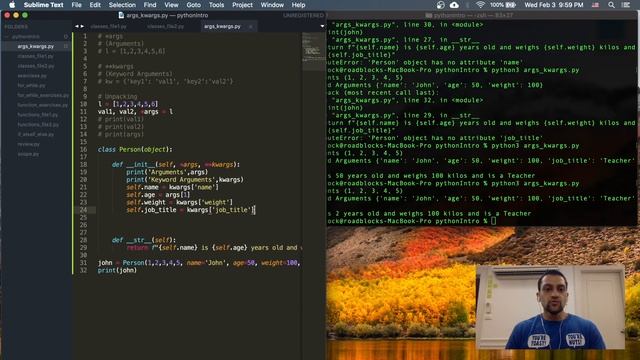The image size is (640, 360).
Task: Open the Help menu
Action: 298,5
